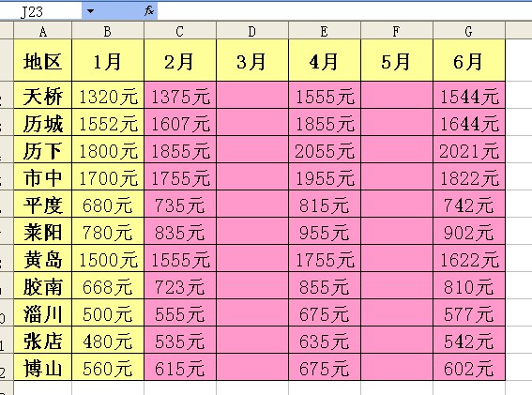Click the 2021元 cell

click(x=469, y=150)
